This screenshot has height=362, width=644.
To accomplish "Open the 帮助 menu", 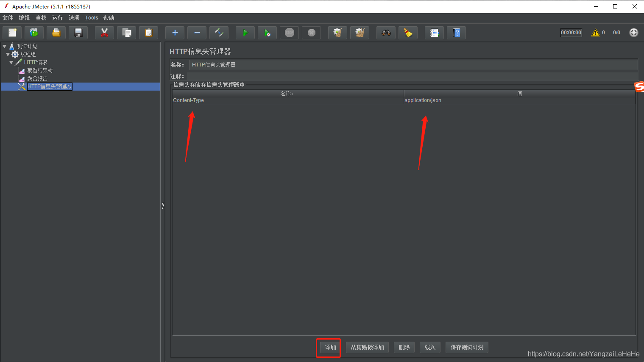I will pos(109,18).
